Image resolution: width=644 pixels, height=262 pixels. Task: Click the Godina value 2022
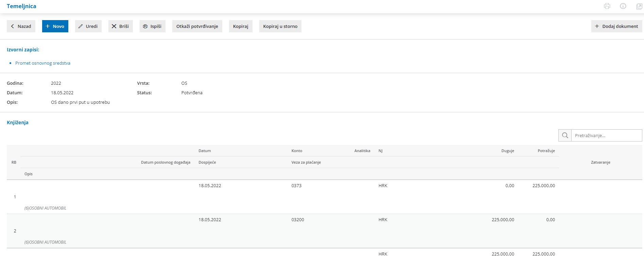tap(56, 83)
